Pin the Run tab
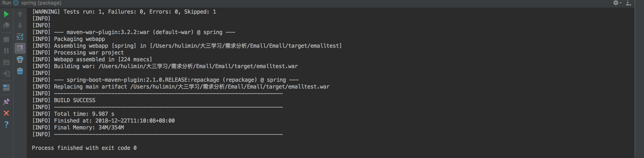The image size is (644, 158). (7, 102)
